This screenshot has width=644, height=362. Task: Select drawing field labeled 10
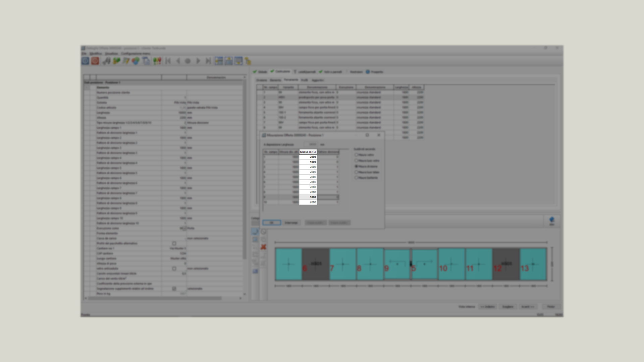451,264
